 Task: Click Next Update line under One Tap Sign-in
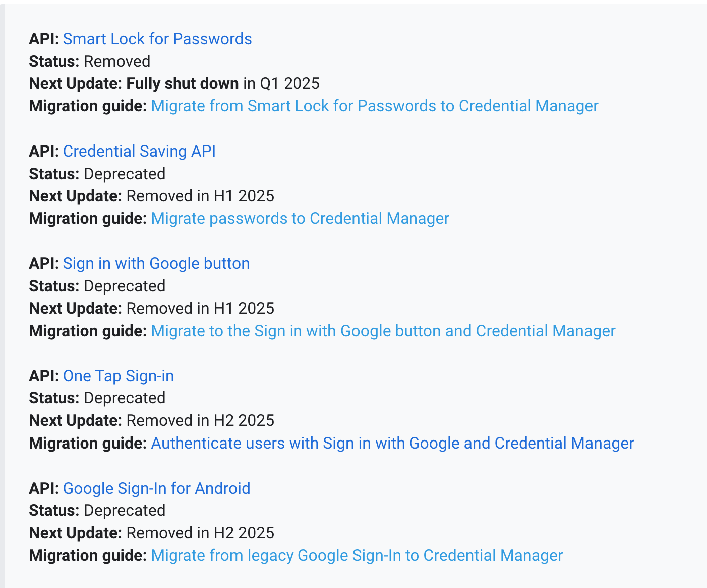point(152,420)
